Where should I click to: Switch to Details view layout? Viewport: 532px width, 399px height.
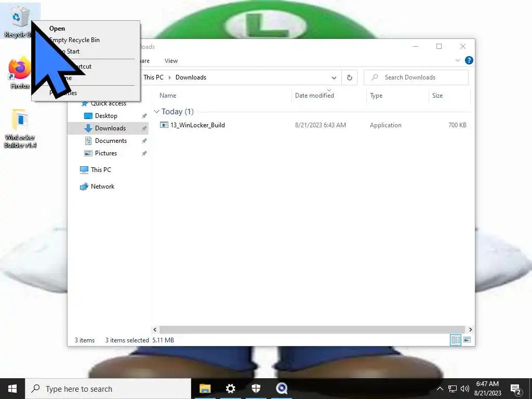click(x=455, y=340)
